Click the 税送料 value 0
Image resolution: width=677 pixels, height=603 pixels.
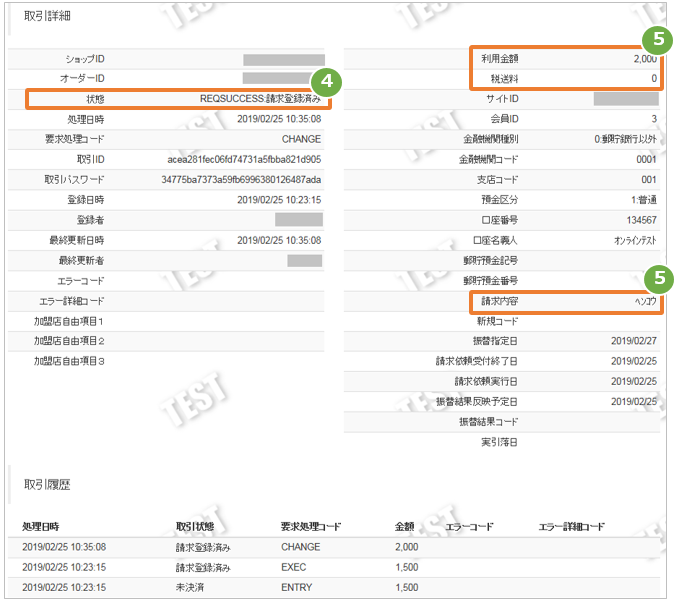point(654,79)
